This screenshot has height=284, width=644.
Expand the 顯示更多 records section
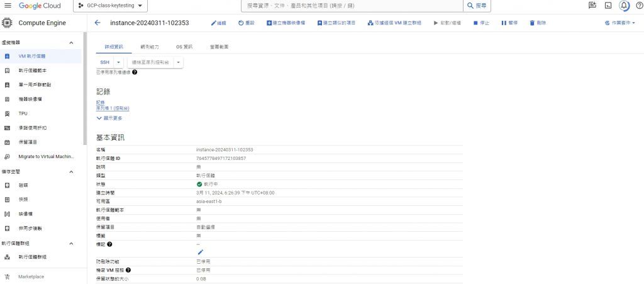(x=109, y=118)
